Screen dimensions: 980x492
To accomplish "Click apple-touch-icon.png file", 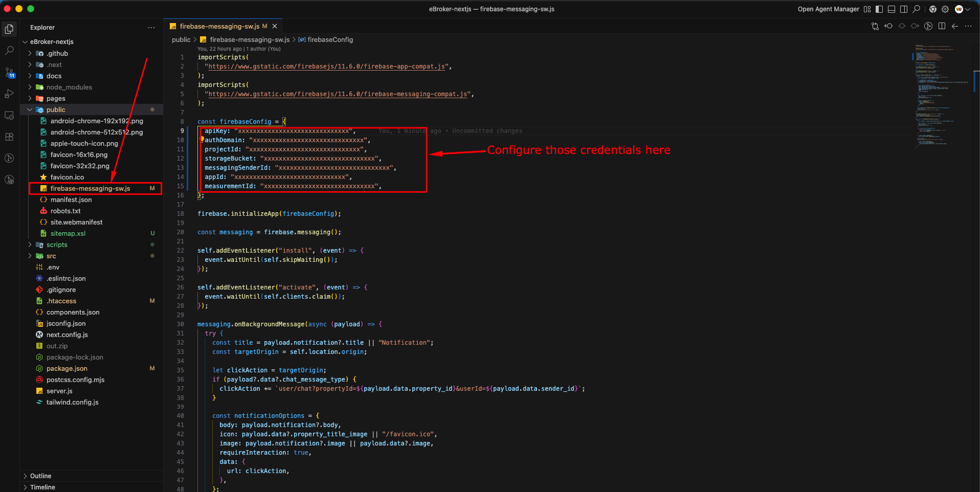I will pyautogui.click(x=84, y=143).
